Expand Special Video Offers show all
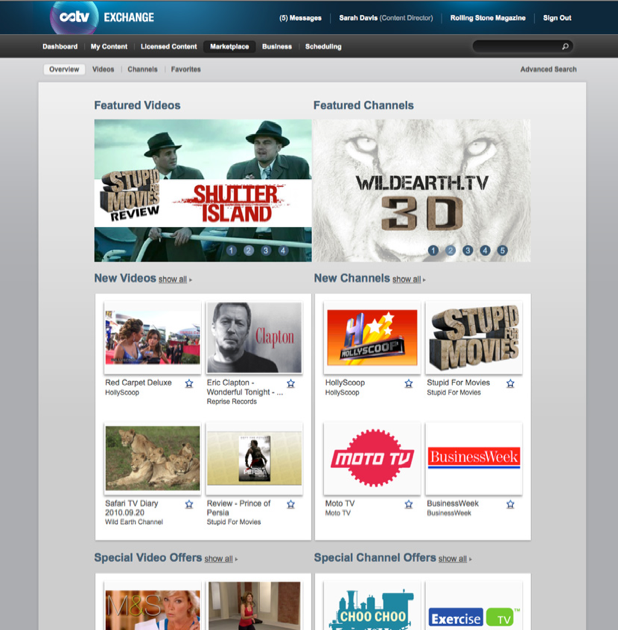The image size is (618, 632). click(x=220, y=559)
